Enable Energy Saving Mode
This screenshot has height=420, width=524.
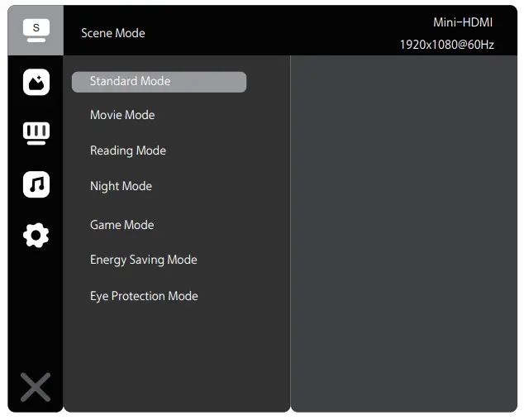click(144, 260)
